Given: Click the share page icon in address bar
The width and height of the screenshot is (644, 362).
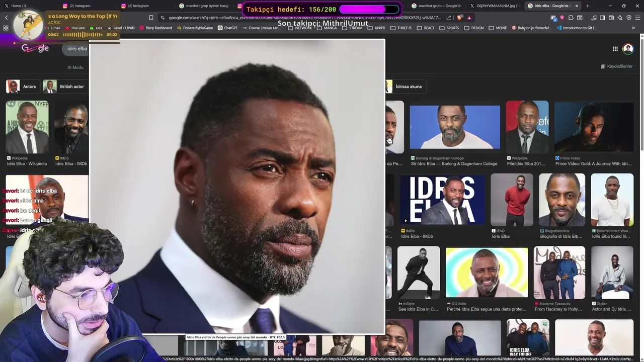Looking at the screenshot, I should (x=449, y=18).
